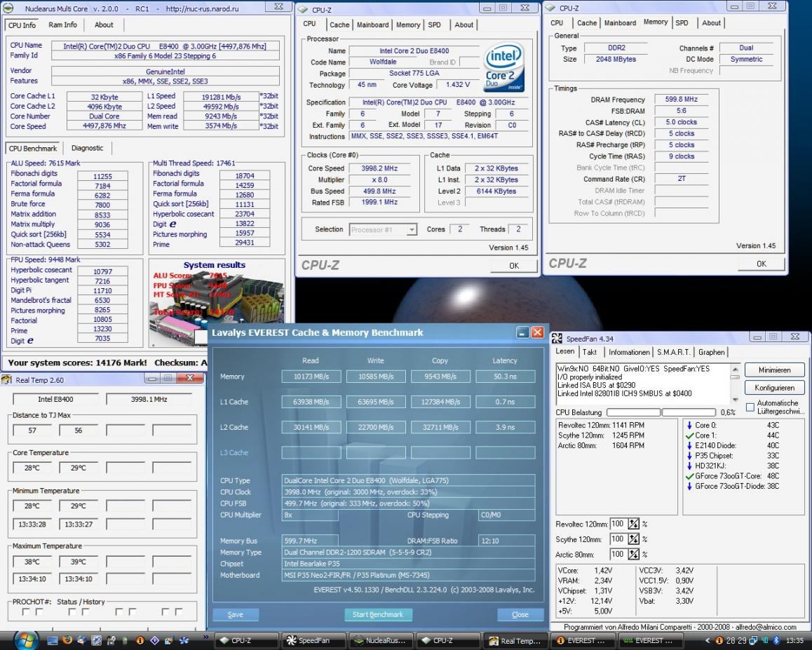Viewport: 812px width, 650px height.
Task: Toggle first PROCHOT# status checkbox in Real Temp
Action: (x=26, y=612)
